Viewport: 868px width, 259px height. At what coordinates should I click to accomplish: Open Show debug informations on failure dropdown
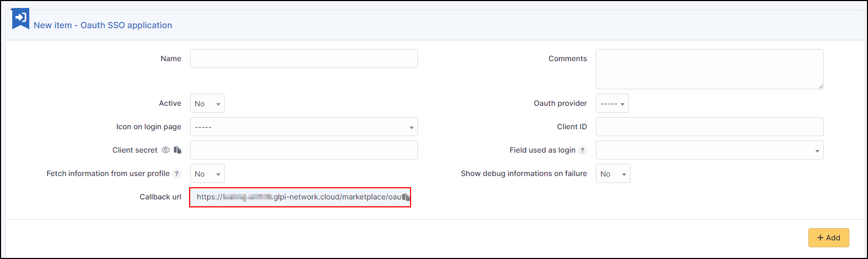click(x=613, y=174)
